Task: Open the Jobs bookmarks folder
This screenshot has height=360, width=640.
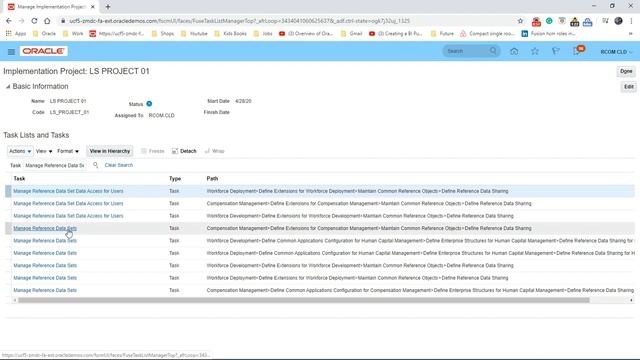Action: coord(263,33)
